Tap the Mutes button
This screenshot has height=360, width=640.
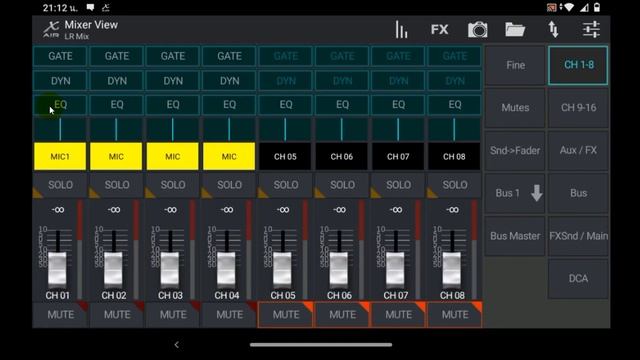click(515, 108)
